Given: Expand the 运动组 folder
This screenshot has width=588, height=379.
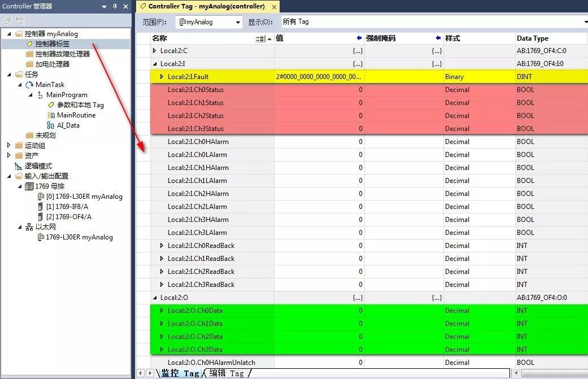Looking at the screenshot, I should (8, 146).
